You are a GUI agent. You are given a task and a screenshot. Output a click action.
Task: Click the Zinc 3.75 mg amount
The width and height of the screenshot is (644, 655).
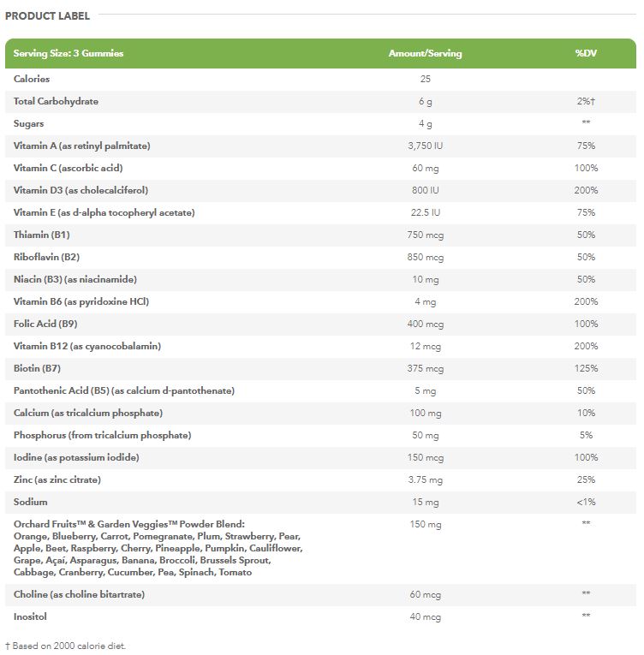tap(425, 479)
